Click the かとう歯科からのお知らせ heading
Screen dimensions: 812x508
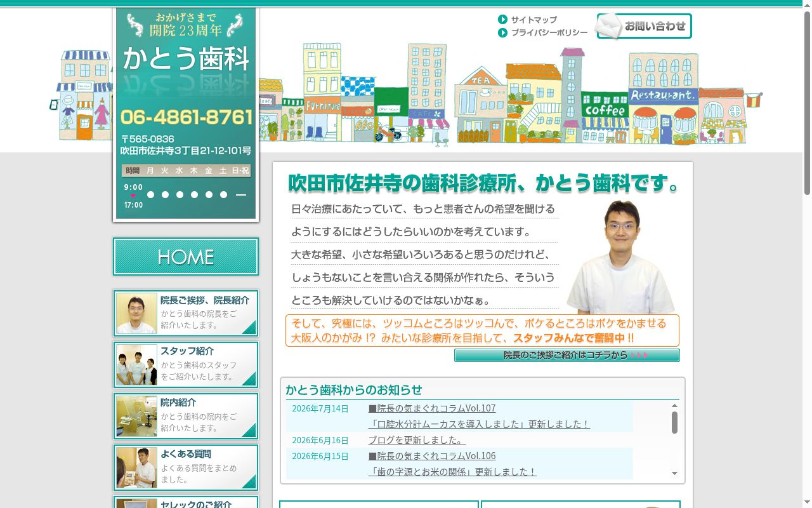click(x=353, y=389)
